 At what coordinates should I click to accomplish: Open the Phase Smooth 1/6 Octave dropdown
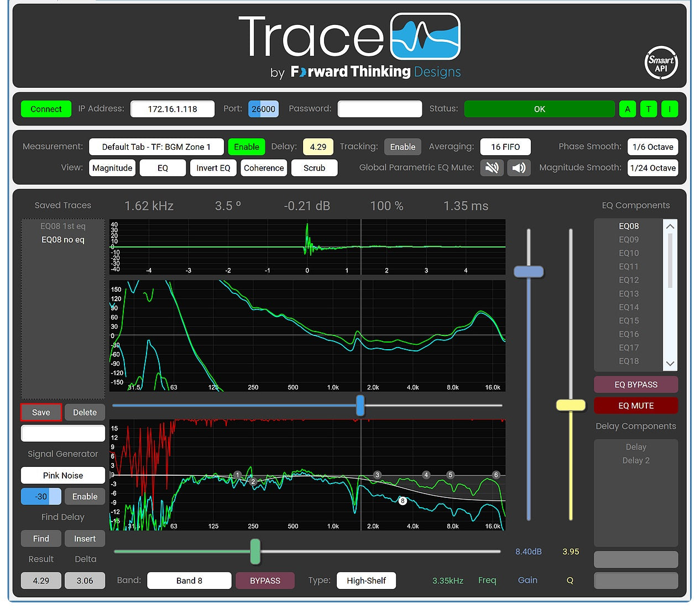pos(653,146)
